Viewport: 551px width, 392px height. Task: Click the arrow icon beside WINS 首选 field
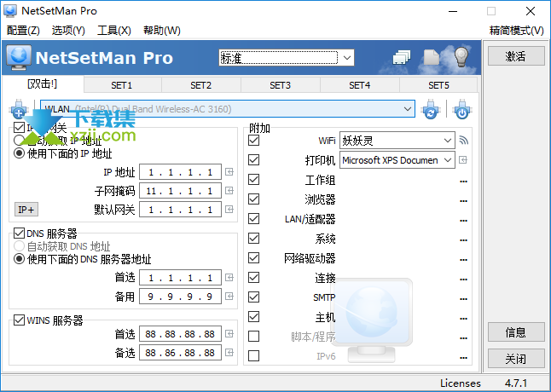(x=229, y=334)
